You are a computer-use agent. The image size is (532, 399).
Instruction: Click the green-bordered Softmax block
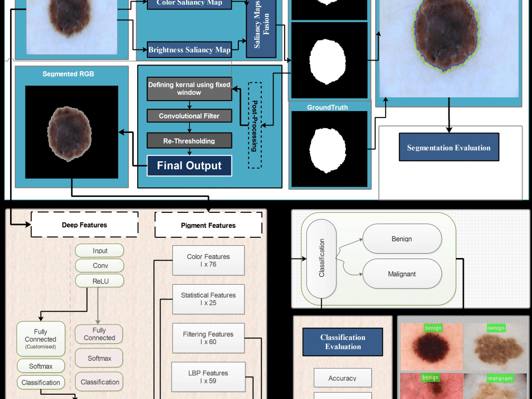(41, 366)
